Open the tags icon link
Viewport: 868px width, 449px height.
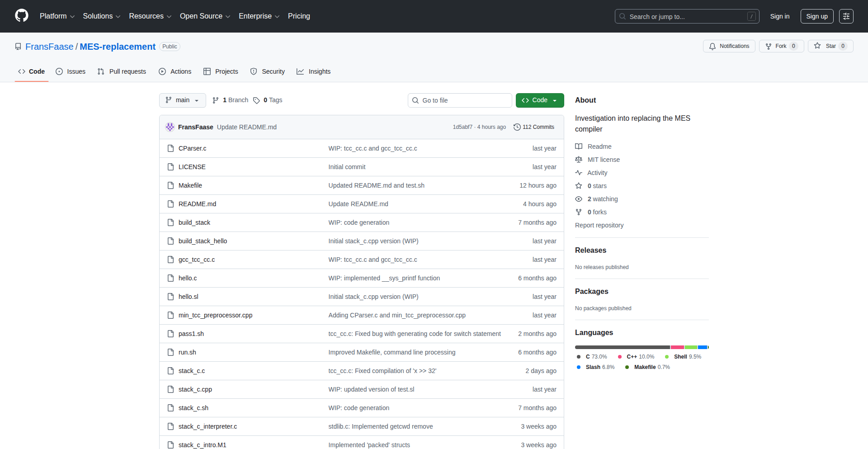click(256, 100)
